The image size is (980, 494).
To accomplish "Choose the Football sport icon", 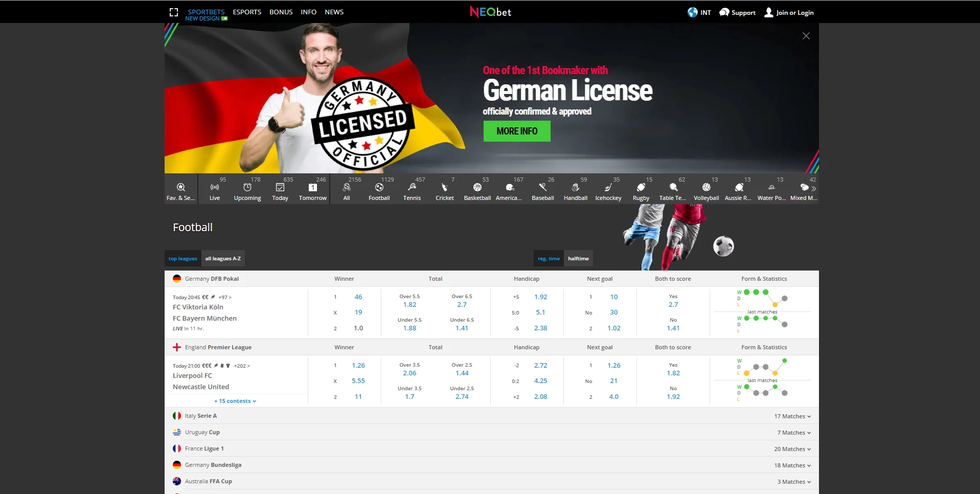I will 379,187.
